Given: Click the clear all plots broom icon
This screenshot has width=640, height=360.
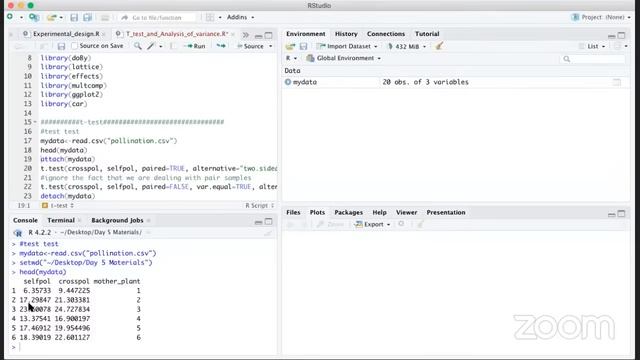Looking at the screenshot, I should 420,224.
